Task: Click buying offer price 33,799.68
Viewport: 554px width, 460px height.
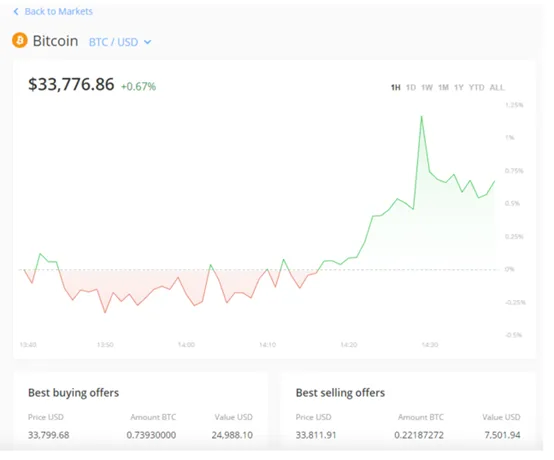Action: 49,435
